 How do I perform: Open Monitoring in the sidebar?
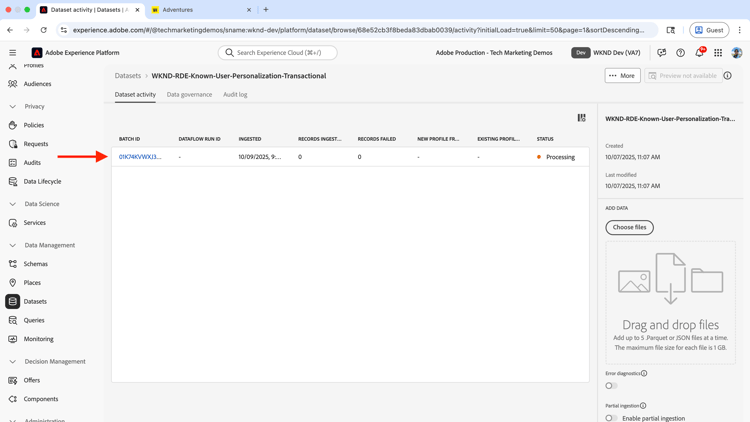(x=38, y=339)
